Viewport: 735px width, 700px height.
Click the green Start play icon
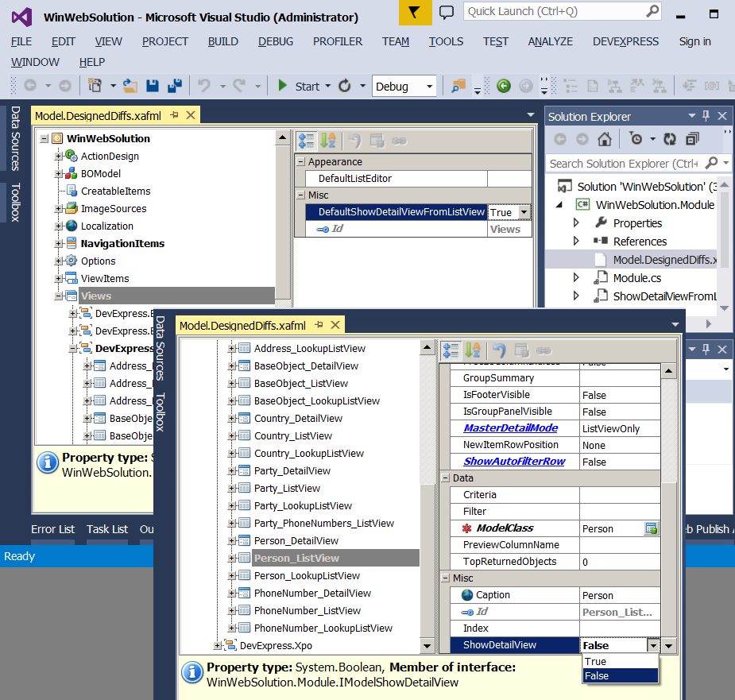point(282,86)
